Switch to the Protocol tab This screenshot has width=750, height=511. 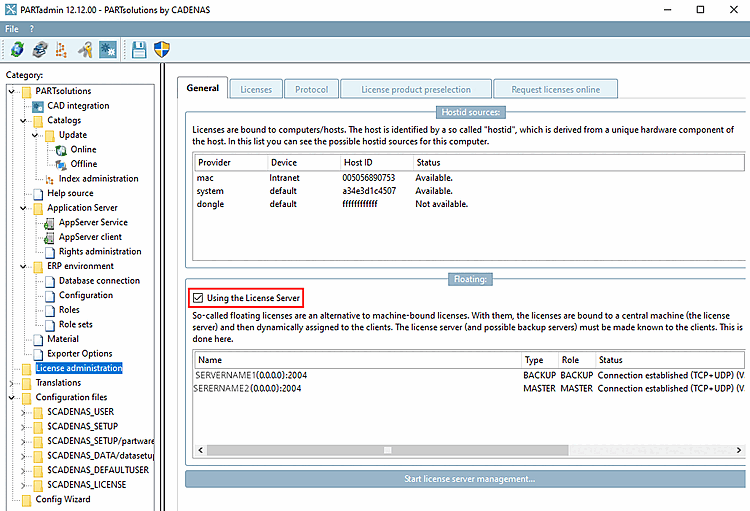(311, 89)
